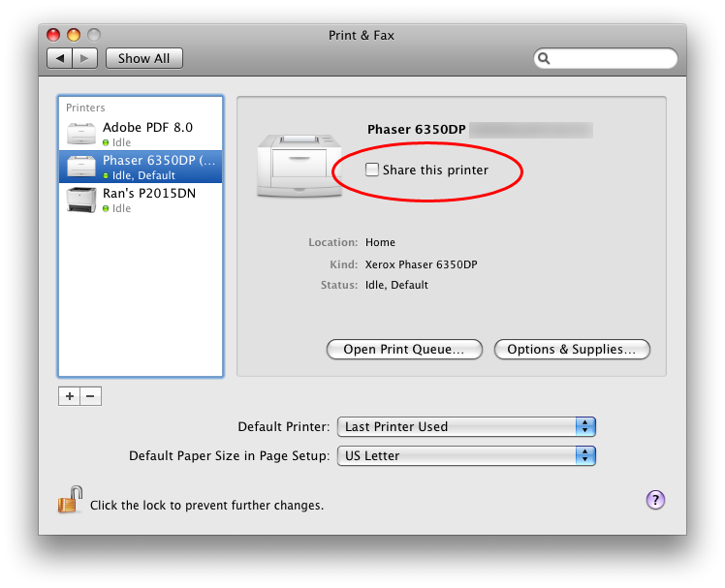Click the 'Idle' status under Adobe PDF 8.0
This screenshot has height=588, width=725.
click(x=121, y=142)
